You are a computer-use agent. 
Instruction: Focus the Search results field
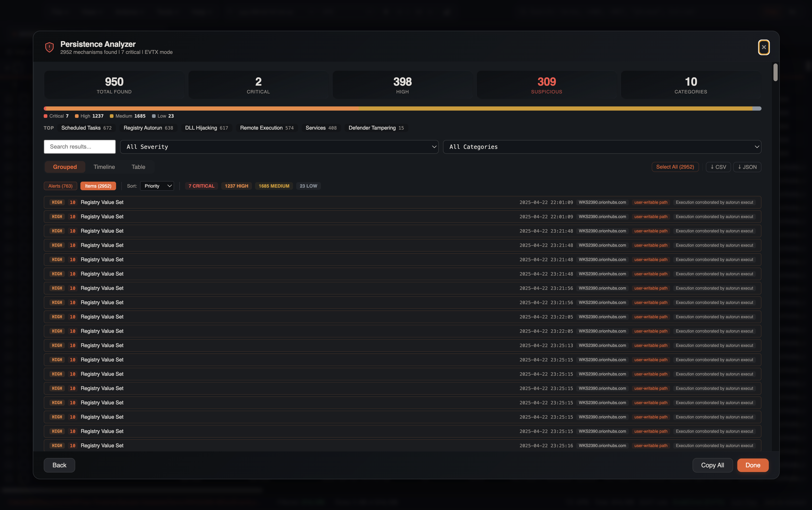80,147
